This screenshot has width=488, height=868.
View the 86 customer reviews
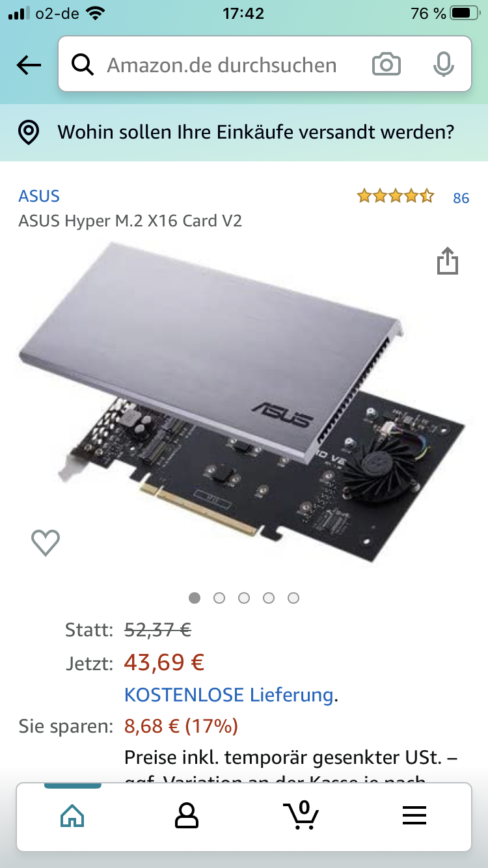coord(461,198)
